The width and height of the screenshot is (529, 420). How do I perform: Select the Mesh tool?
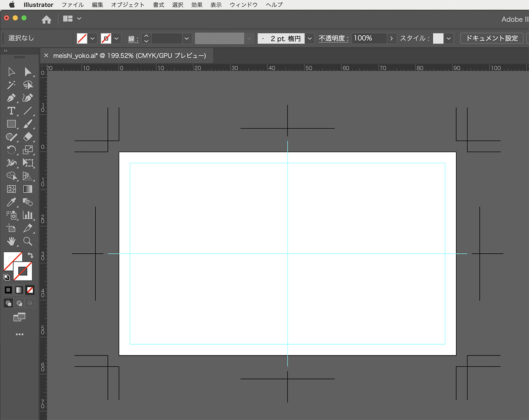pyautogui.click(x=11, y=189)
